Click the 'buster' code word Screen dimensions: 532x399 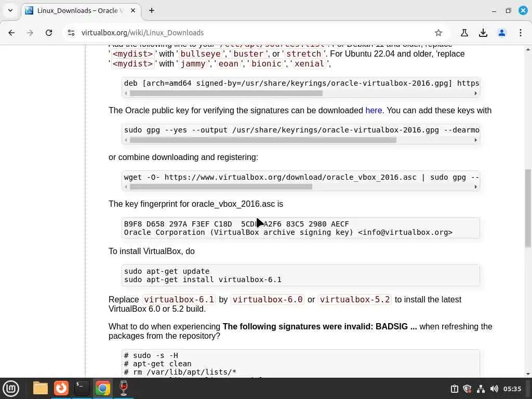248,54
